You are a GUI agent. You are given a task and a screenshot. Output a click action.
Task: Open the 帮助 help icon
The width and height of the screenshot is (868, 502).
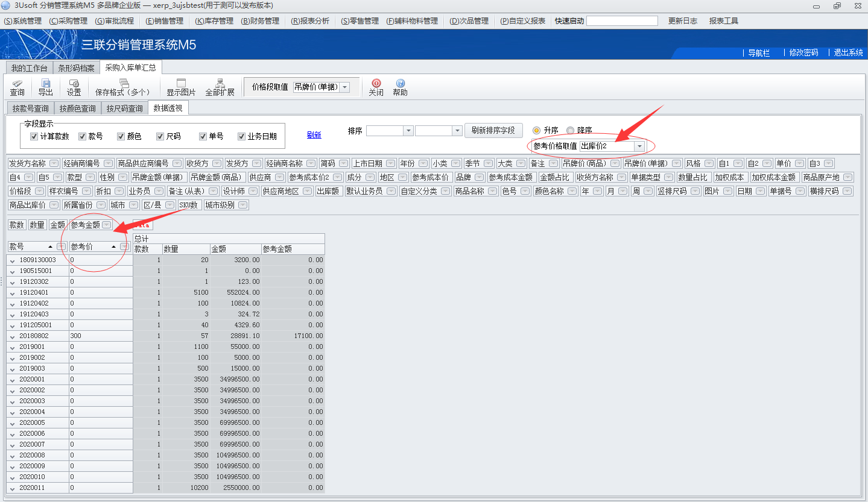[x=400, y=87]
